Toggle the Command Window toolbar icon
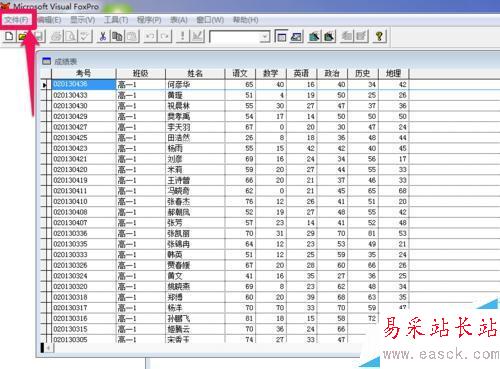 (x=281, y=36)
